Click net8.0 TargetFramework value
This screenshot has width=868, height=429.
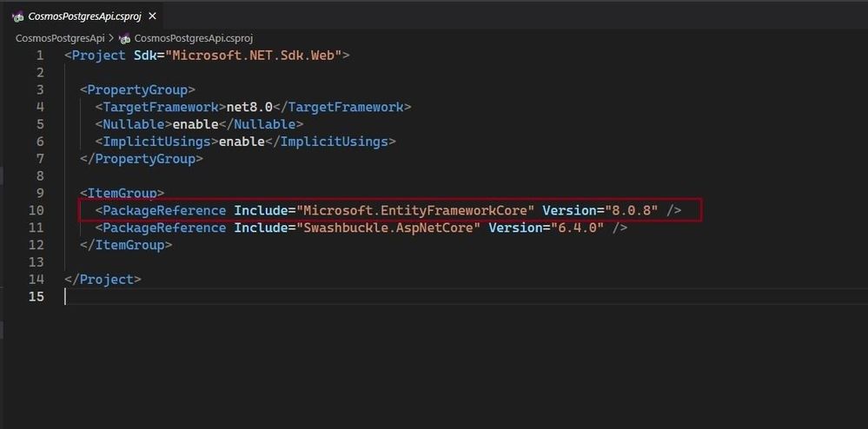[x=249, y=107]
